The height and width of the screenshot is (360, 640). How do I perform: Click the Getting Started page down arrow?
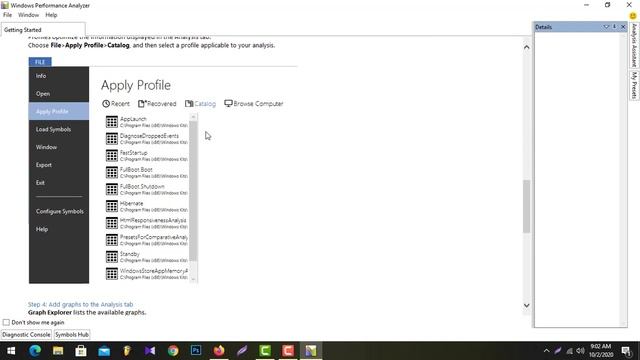pyautogui.click(x=527, y=305)
